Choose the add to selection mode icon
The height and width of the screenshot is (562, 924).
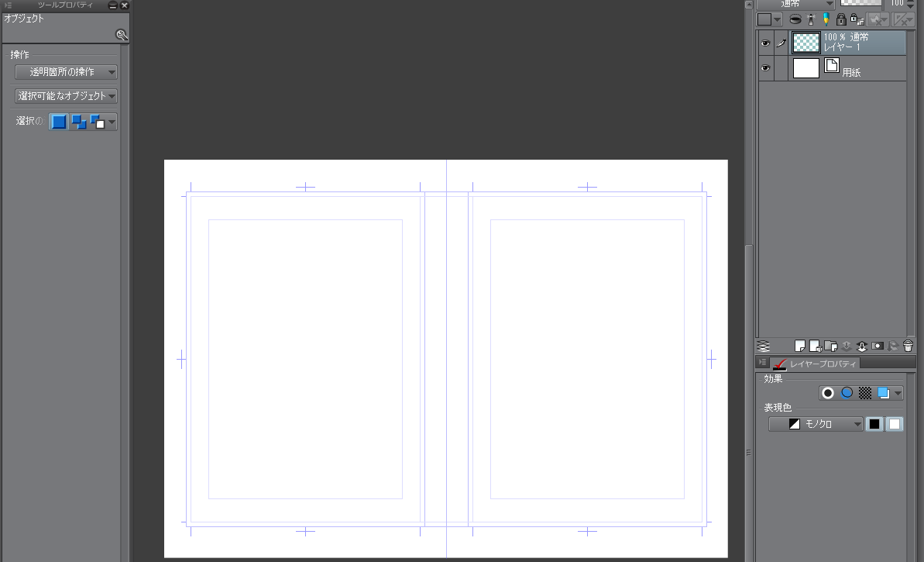point(78,122)
